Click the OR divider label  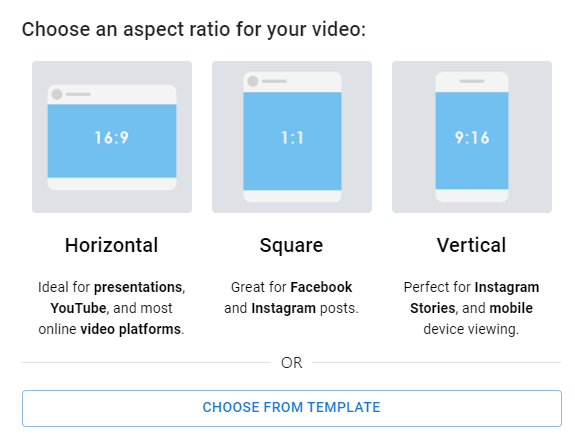coord(292,363)
